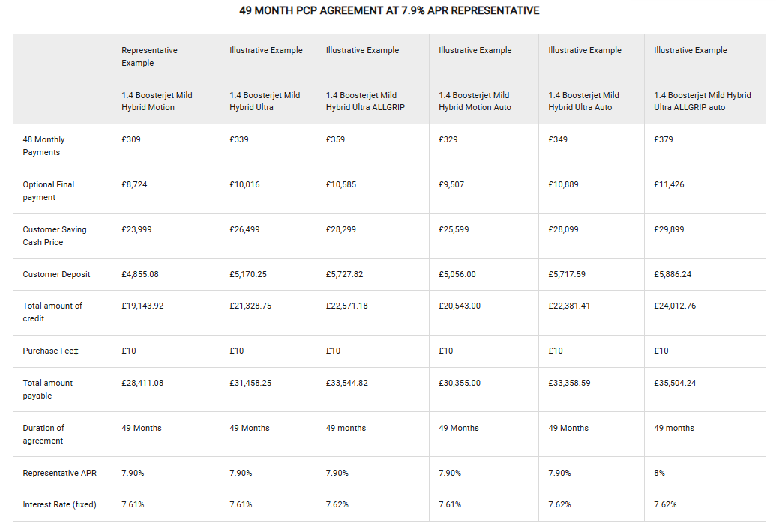Screen dimensions: 776x532
Task: Select the Total amount of credit label
Action: (52, 312)
